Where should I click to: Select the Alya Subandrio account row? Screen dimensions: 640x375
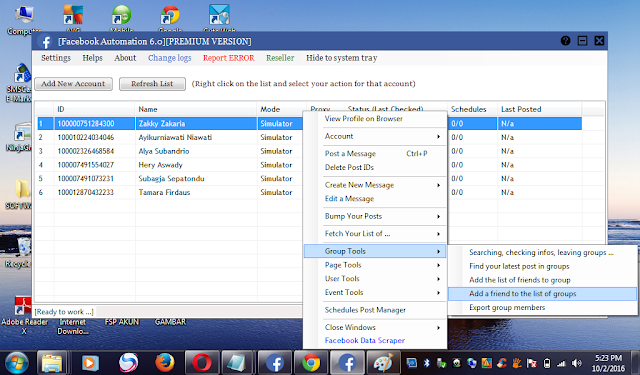164,151
